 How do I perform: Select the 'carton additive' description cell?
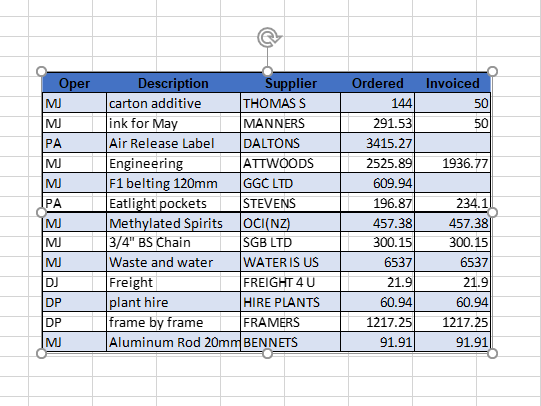[x=174, y=103]
